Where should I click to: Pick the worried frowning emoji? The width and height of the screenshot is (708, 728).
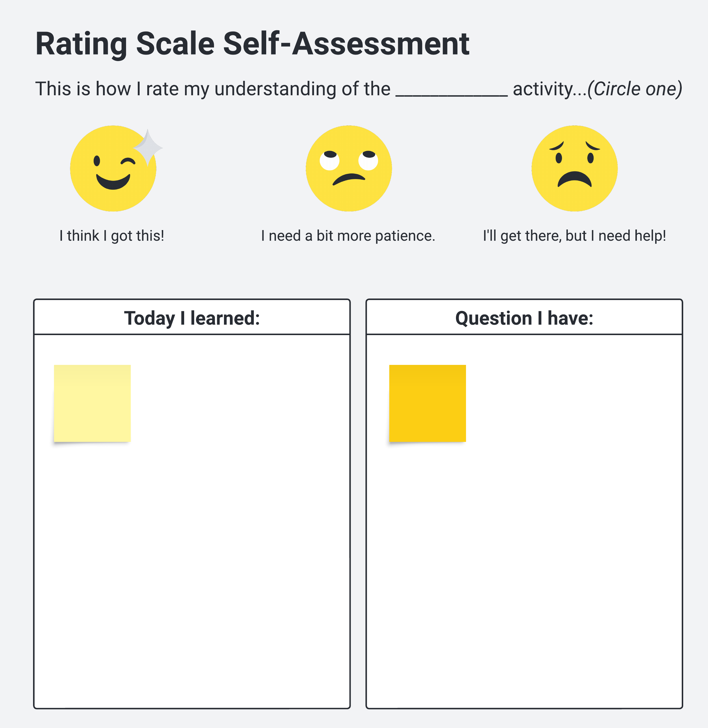(x=574, y=168)
